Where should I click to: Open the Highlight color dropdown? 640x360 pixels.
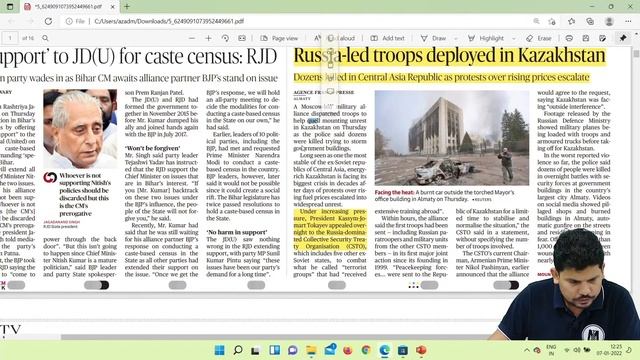click(x=513, y=38)
